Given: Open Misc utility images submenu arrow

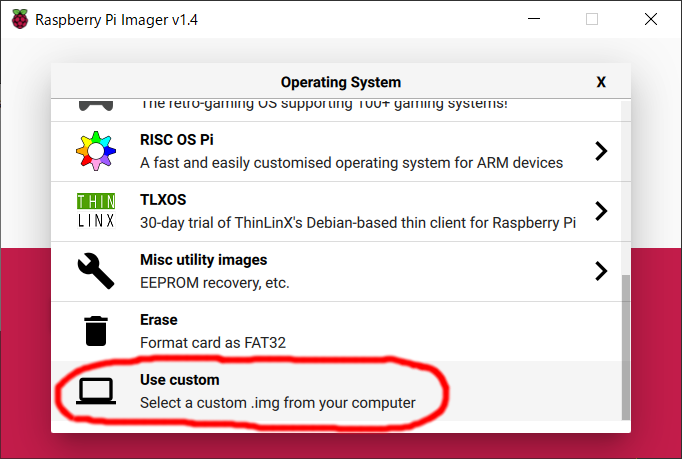Looking at the screenshot, I should tap(601, 271).
